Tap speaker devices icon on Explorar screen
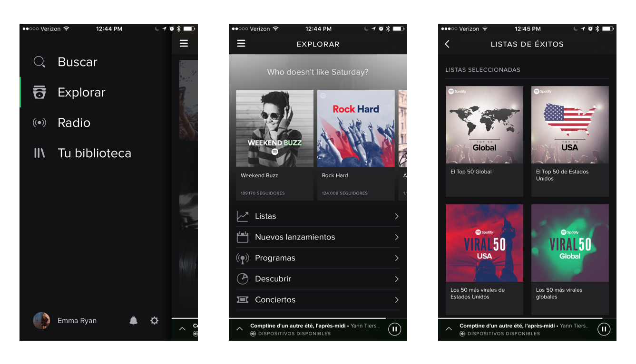This screenshot has width=636, height=364. 253,334
